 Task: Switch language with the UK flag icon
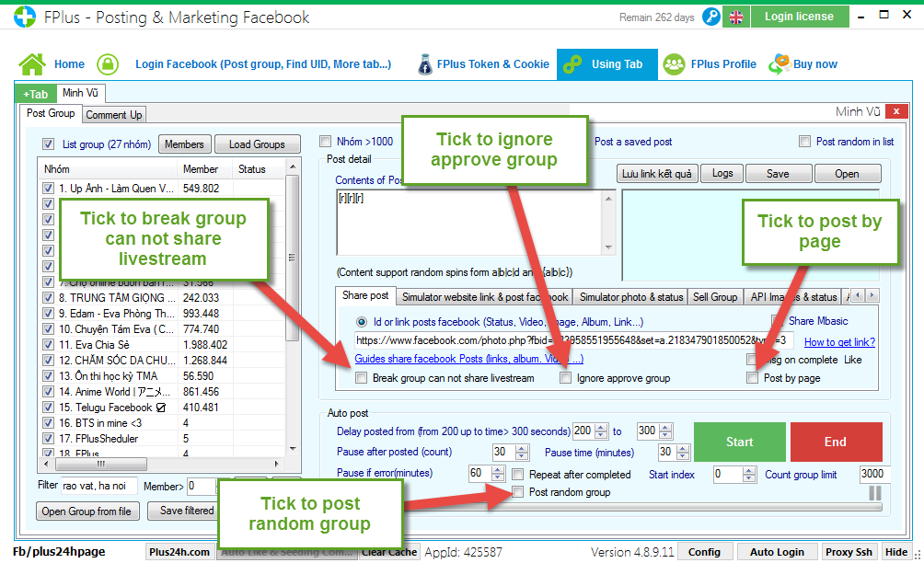pyautogui.click(x=736, y=17)
